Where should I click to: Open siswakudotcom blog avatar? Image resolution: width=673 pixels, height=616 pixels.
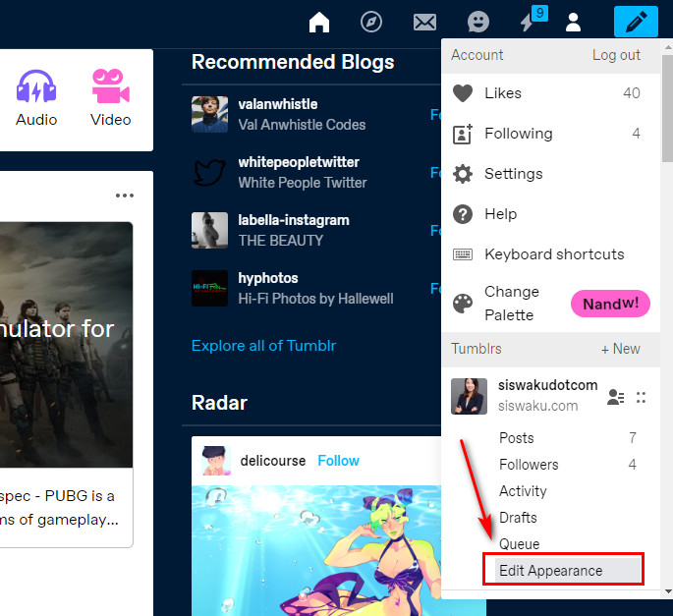[x=469, y=396]
